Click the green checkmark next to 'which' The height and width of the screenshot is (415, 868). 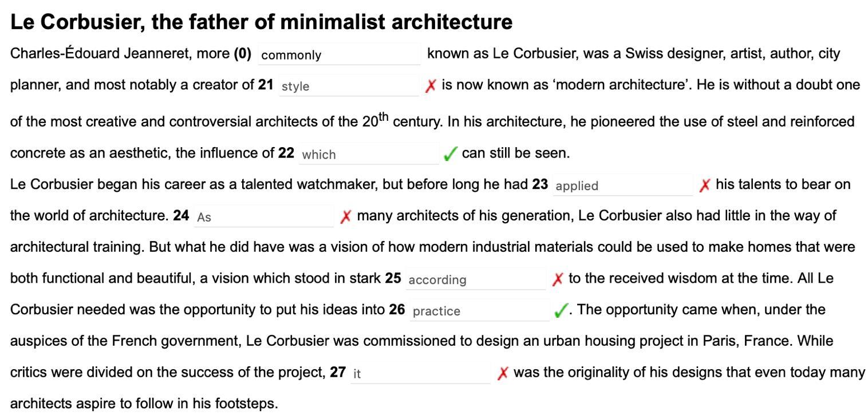[450, 153]
